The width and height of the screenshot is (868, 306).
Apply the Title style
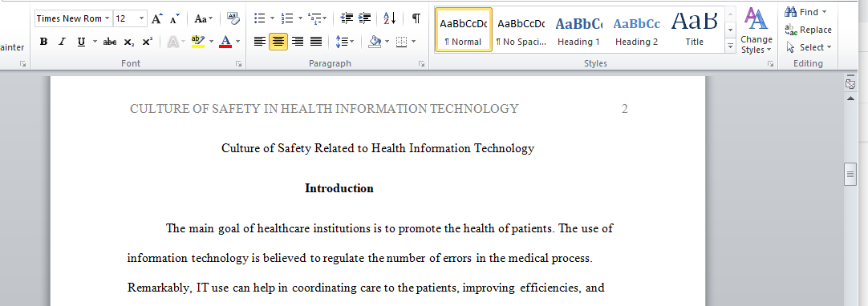[x=694, y=30]
